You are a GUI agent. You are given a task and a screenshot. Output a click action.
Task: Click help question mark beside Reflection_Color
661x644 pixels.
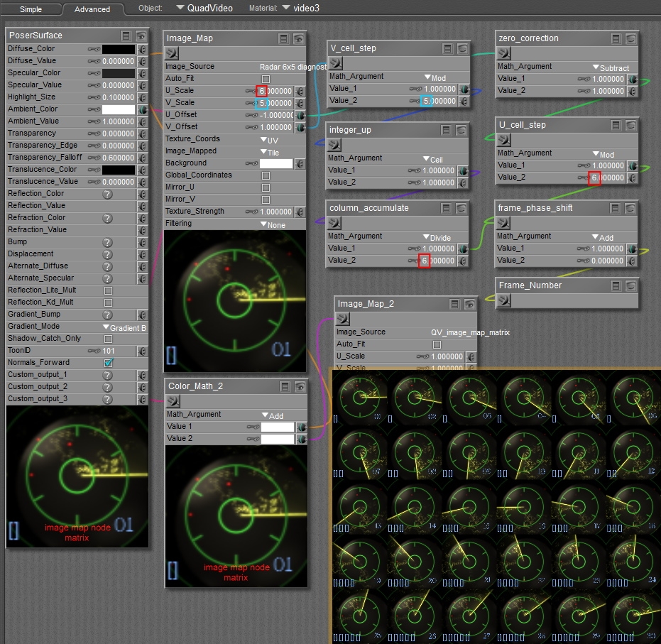(107, 194)
